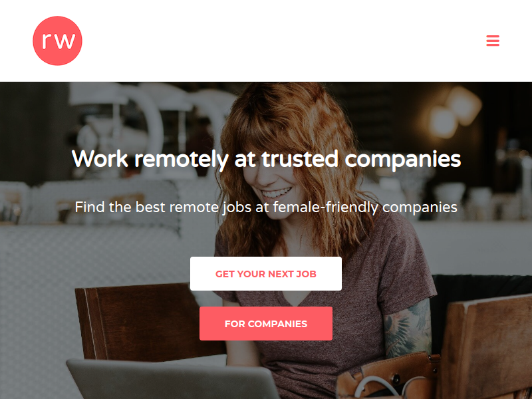Click the brown leather bag in photo

pos(387,376)
